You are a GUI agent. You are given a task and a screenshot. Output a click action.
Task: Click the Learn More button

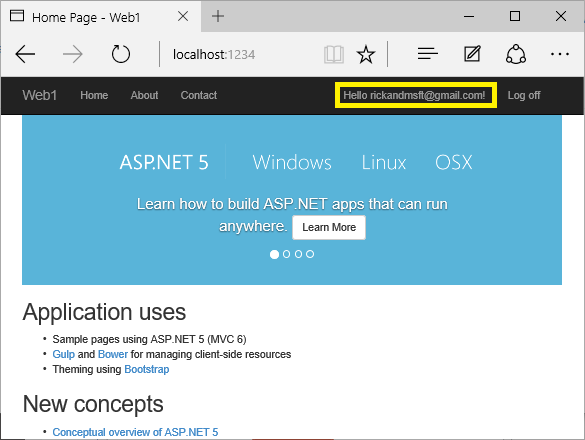coord(329,227)
